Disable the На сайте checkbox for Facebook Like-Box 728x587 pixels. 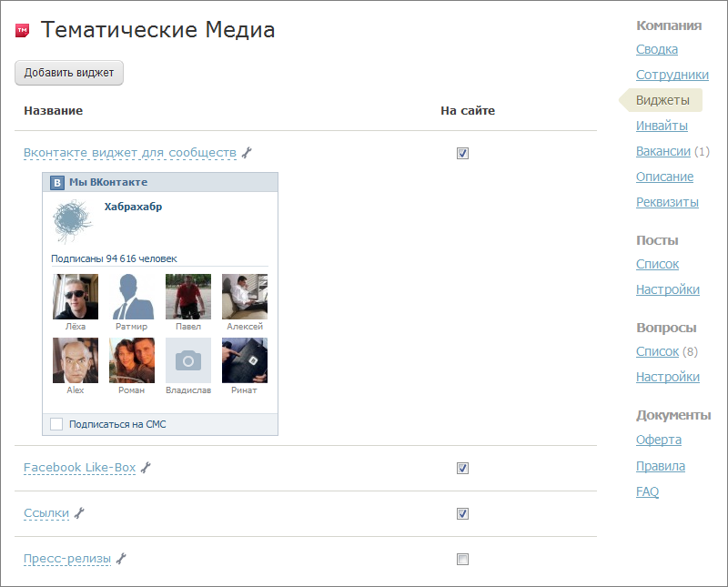(x=462, y=467)
